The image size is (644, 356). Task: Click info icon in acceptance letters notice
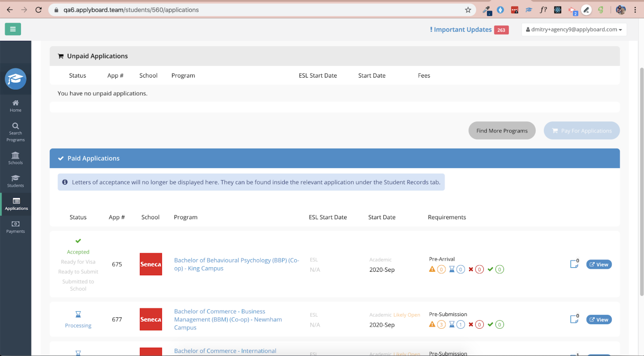(65, 182)
